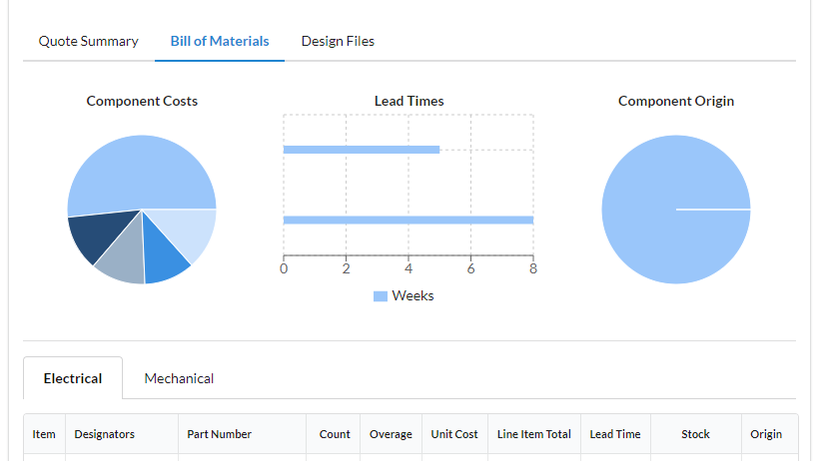Click the Line Item Total column header
818x461 pixels.
(x=534, y=434)
